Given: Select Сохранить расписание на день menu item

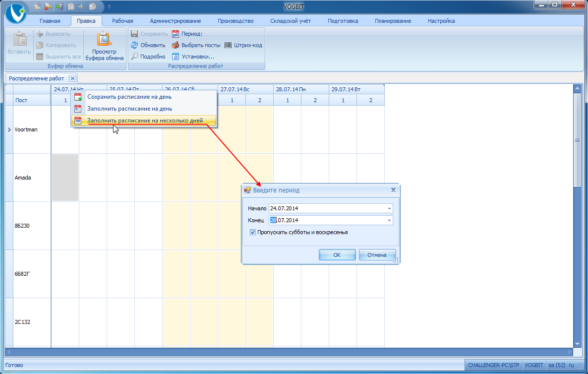Looking at the screenshot, I should click(144, 97).
